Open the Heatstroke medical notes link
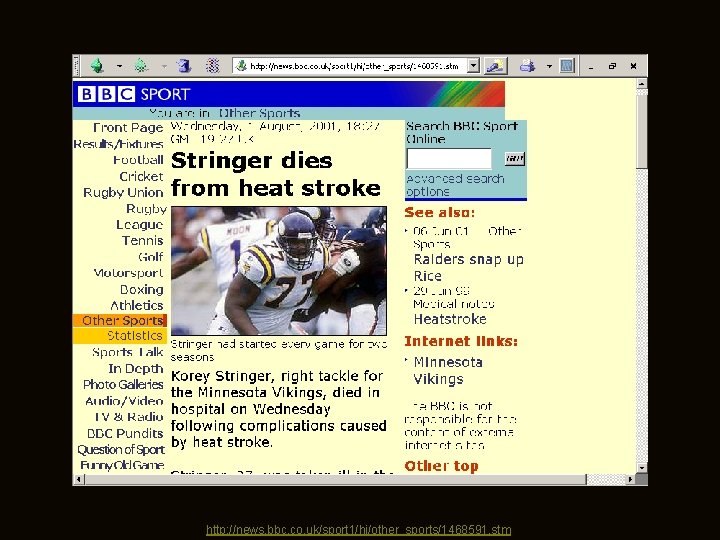720x540 pixels. [450, 319]
